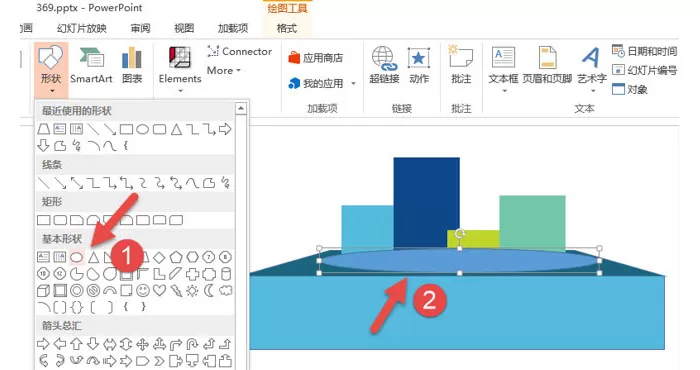
Task: Select the sun shape
Action: coord(192,291)
